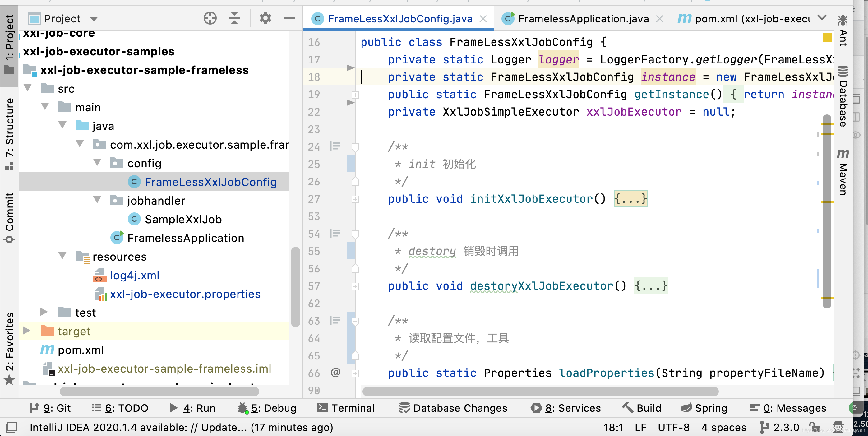This screenshot has width=868, height=436.
Task: Expand folded getInstance method at line 19
Action: click(355, 94)
